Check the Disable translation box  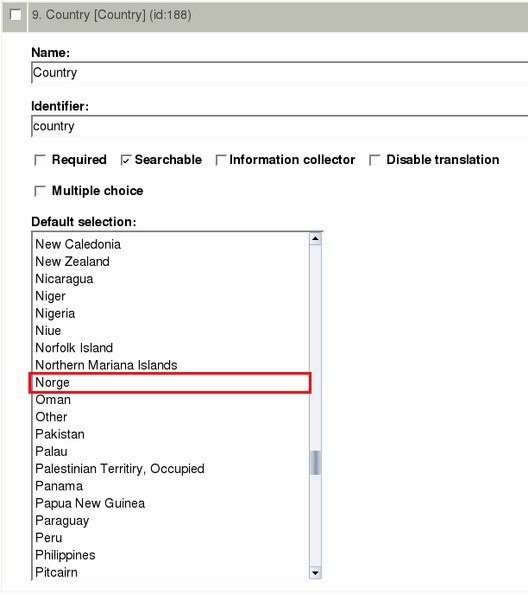[x=375, y=160]
